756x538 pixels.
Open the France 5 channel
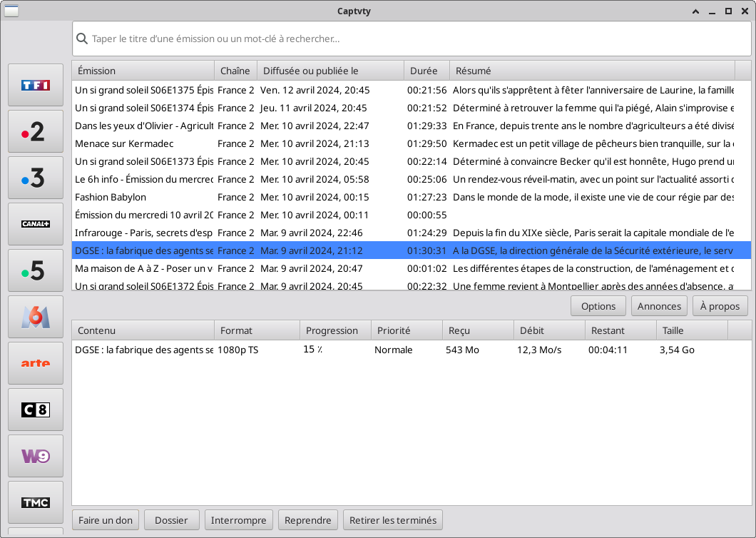[x=36, y=270]
